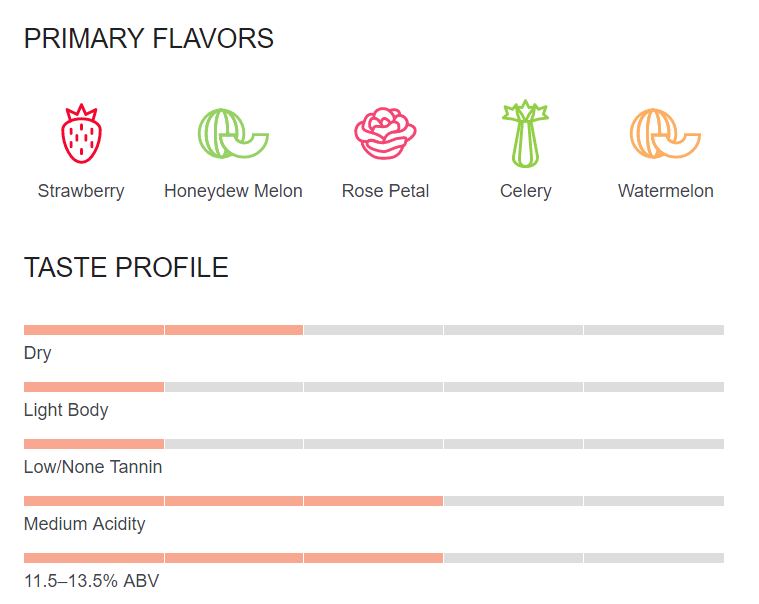This screenshot has width=759, height=604.
Task: Click the Strawberry text label
Action: (81, 191)
